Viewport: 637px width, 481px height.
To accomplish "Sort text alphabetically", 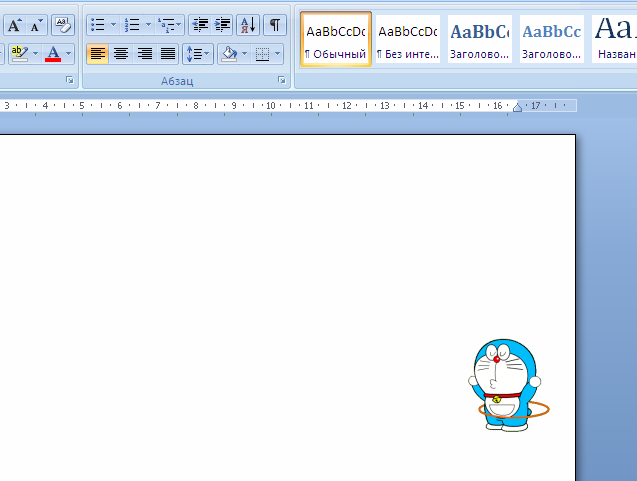I will (x=248, y=25).
